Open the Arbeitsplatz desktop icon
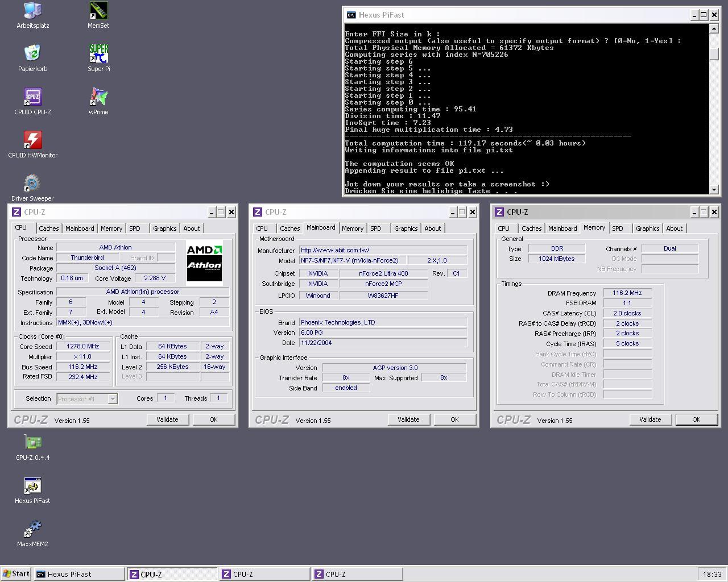This screenshot has width=728, height=582. 32,15
